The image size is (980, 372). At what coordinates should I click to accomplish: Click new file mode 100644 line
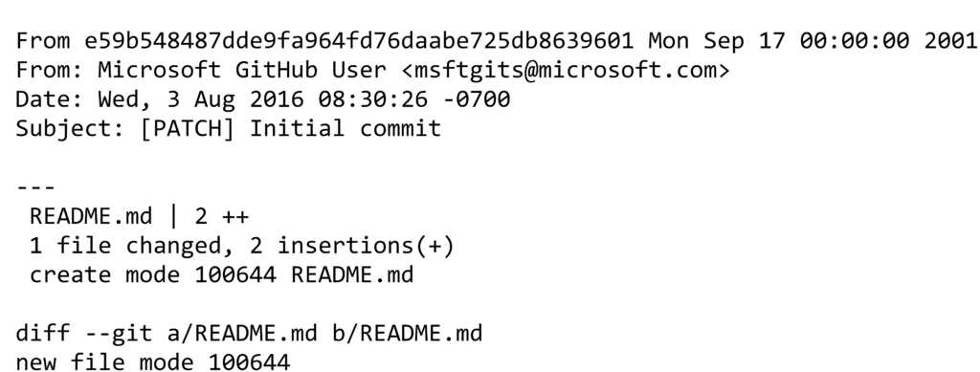pyautogui.click(x=153, y=362)
